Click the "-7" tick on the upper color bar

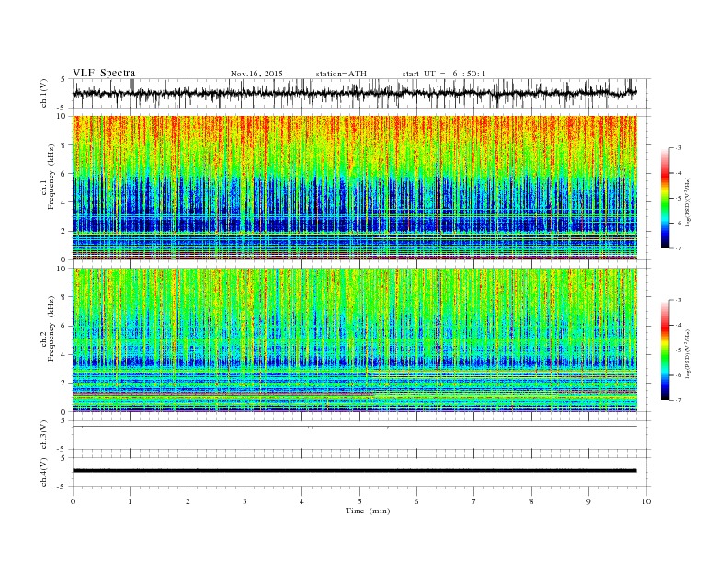click(x=677, y=248)
